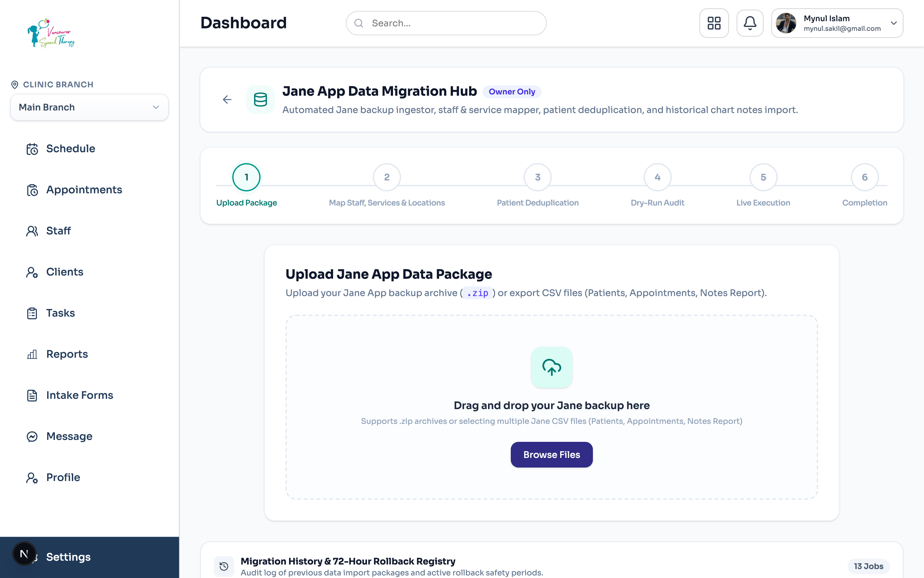
Task: Click the cloud upload icon
Action: (x=551, y=367)
